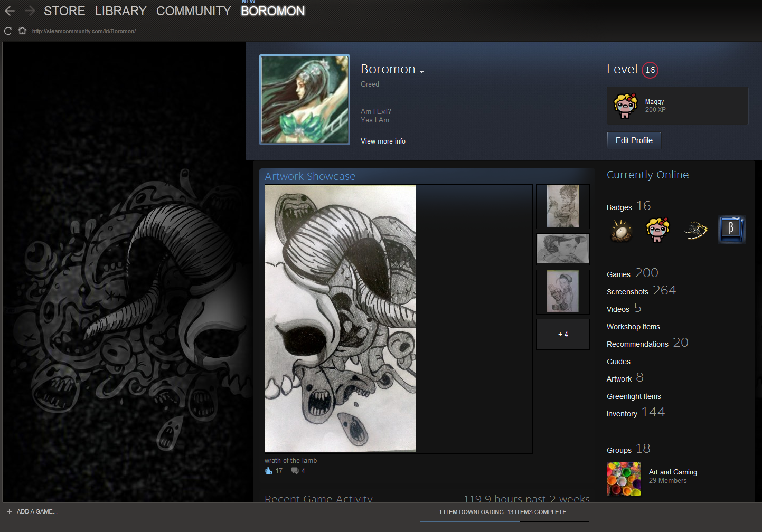This screenshot has height=532, width=762.
Task: Expand the +4 artwork thumbnails tile
Action: click(562, 334)
